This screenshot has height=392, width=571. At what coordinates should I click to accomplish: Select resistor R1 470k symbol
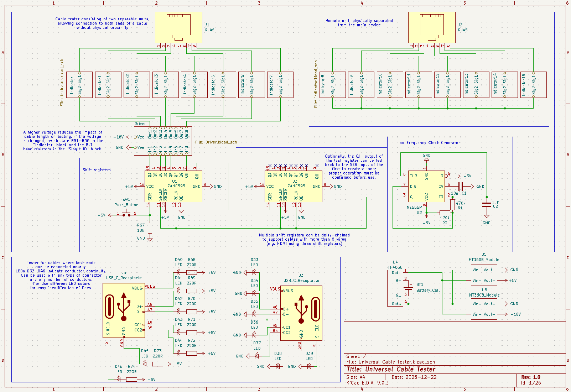(452, 205)
